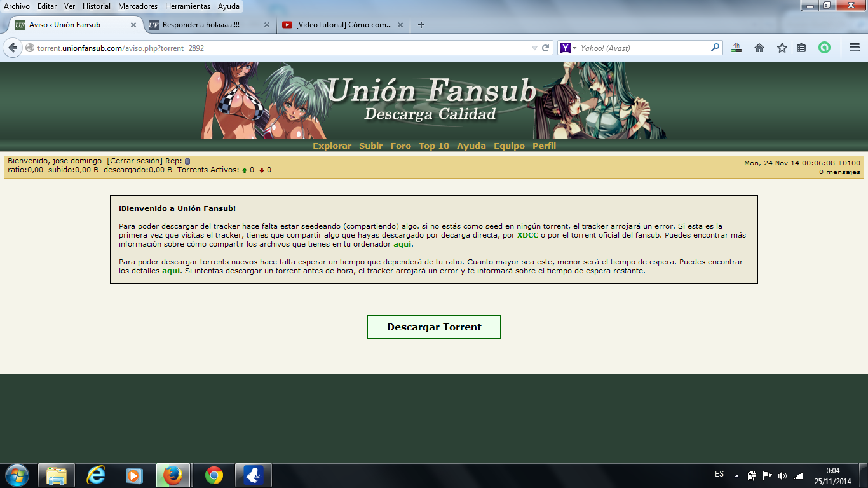Viewport: 868px width, 488px height.
Task: Close the VideoTutorial YouTube tab
Action: pyautogui.click(x=400, y=25)
